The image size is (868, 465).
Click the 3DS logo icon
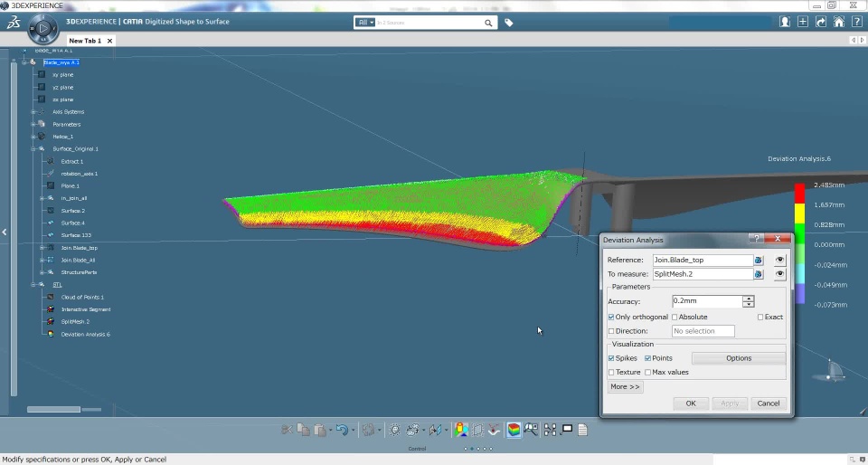click(14, 23)
